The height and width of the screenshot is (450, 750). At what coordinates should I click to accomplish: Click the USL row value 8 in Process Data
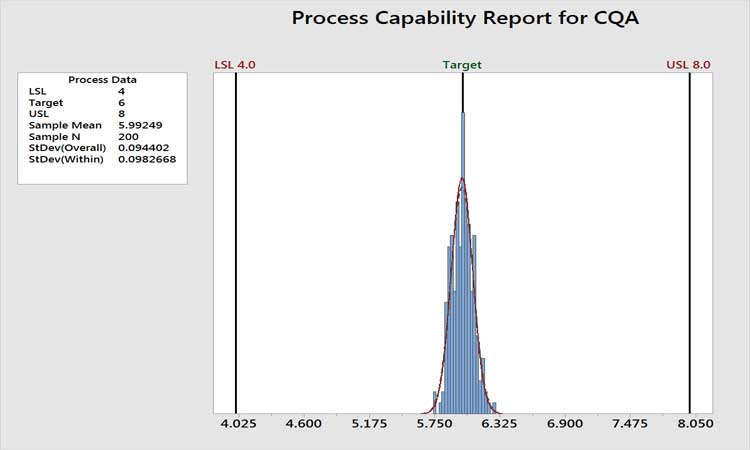(x=121, y=114)
